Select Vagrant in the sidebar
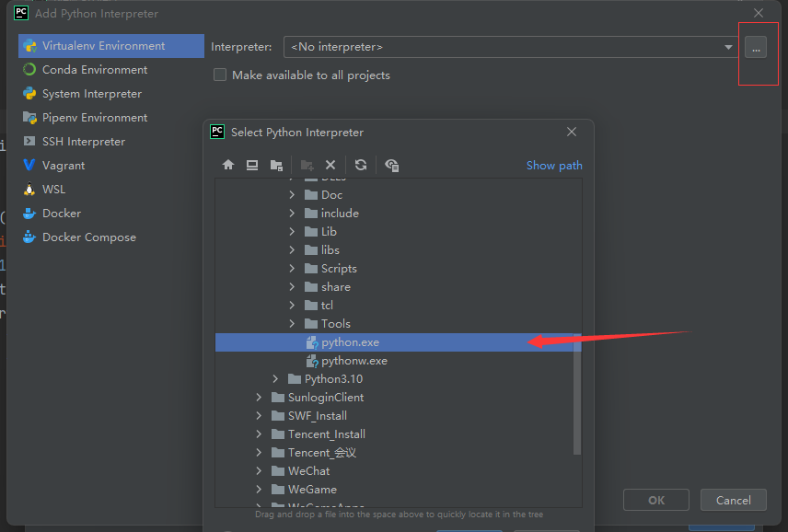 click(111, 166)
